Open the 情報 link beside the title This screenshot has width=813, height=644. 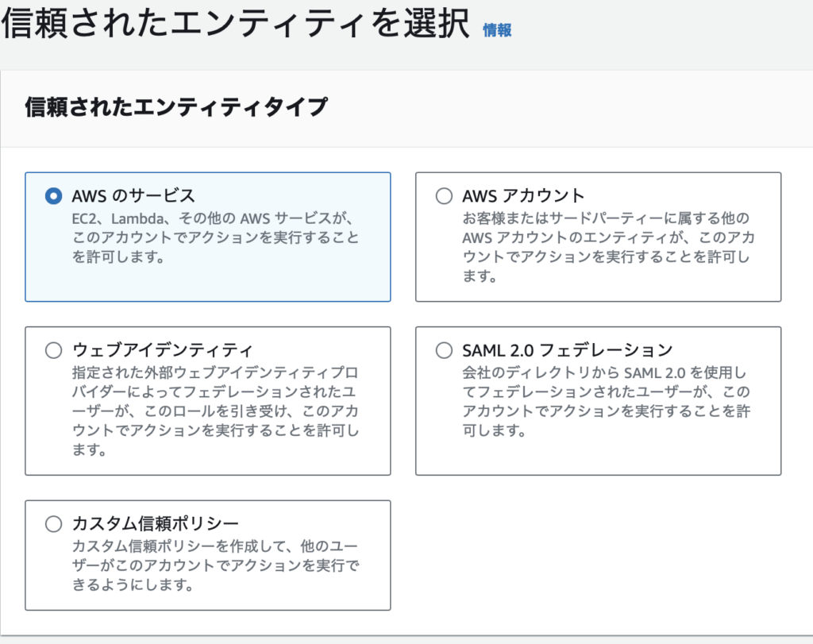[x=497, y=30]
